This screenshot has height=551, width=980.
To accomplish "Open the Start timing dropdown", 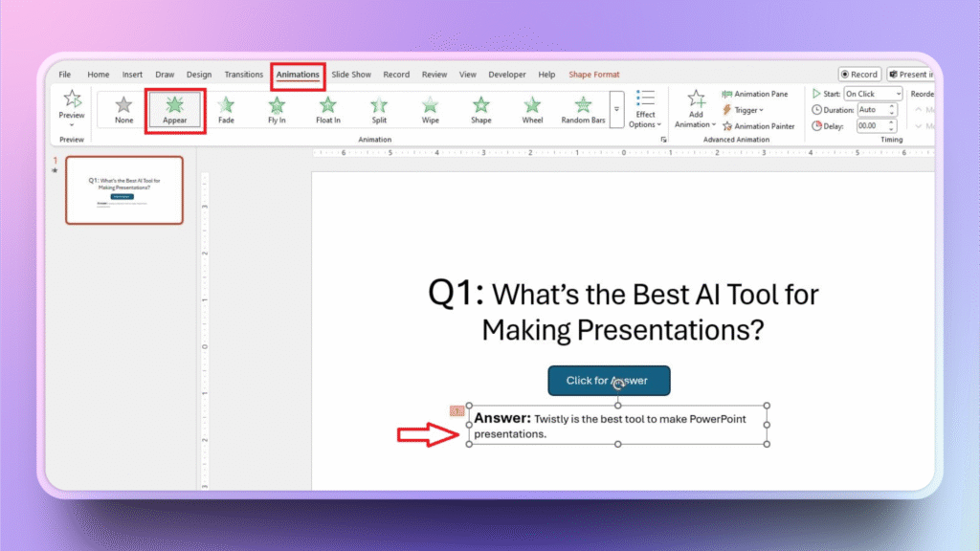I will pos(872,94).
